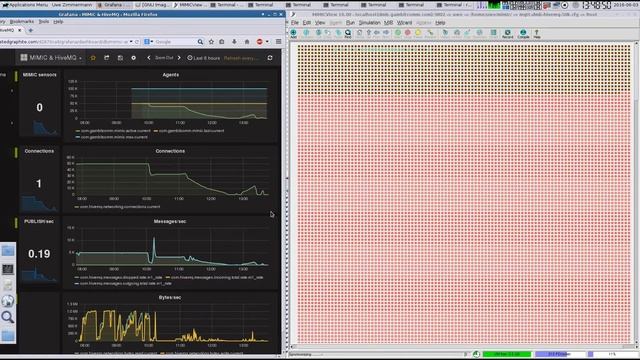The image size is (640, 360).
Task: Click the magnifier icon in the left desktop dock
Action: coord(8,317)
